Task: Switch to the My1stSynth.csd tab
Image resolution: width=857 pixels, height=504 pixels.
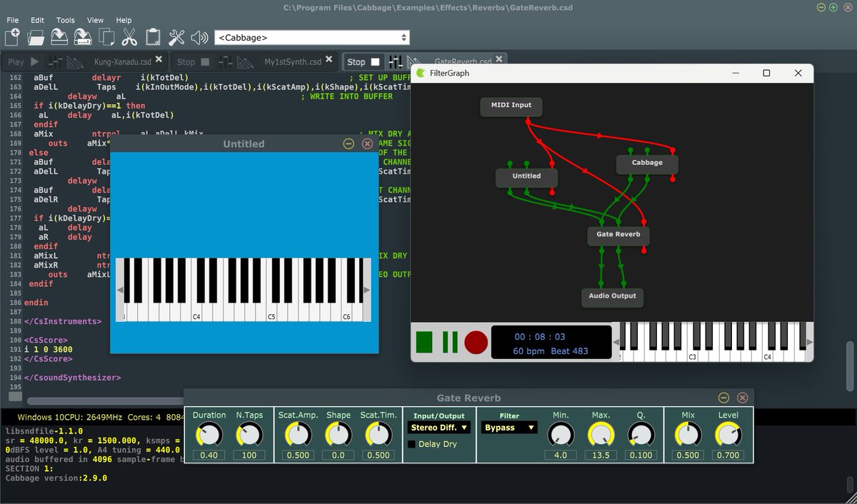Action: click(x=293, y=62)
